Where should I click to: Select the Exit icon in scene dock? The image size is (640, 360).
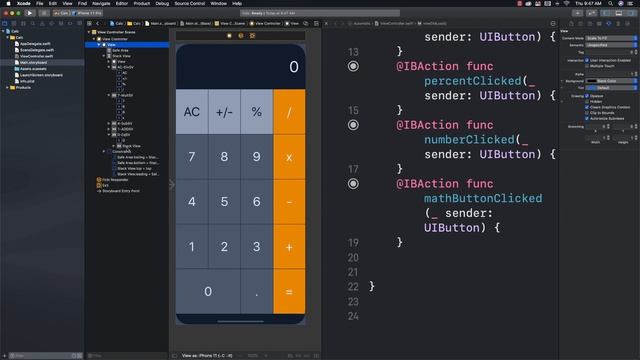[x=252, y=36]
